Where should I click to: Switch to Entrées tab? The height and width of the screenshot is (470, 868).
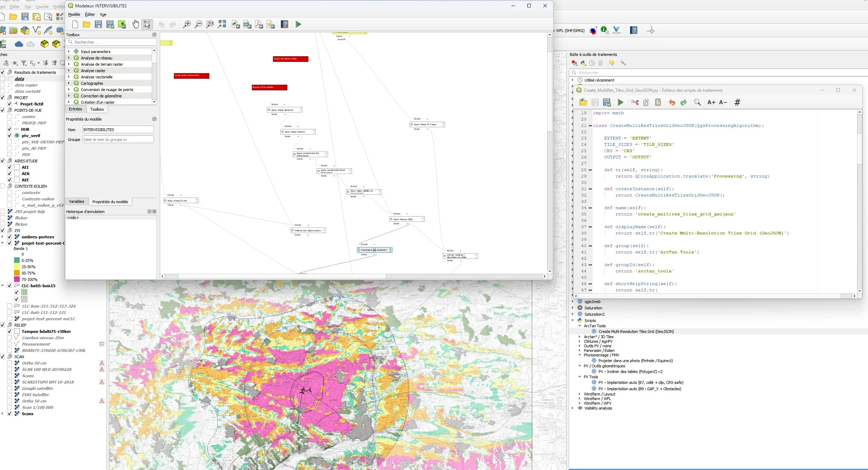click(76, 109)
